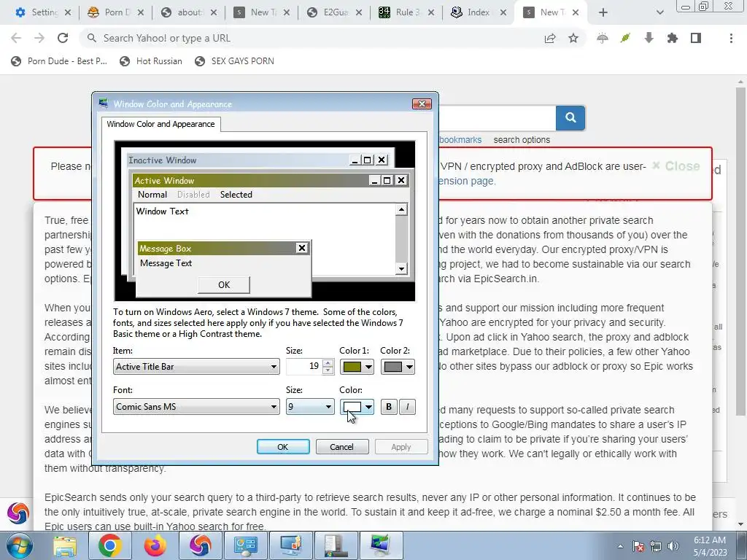The width and height of the screenshot is (747, 560).
Task: Open the Font dropdown showing Comic Sans MS
Action: 196,407
